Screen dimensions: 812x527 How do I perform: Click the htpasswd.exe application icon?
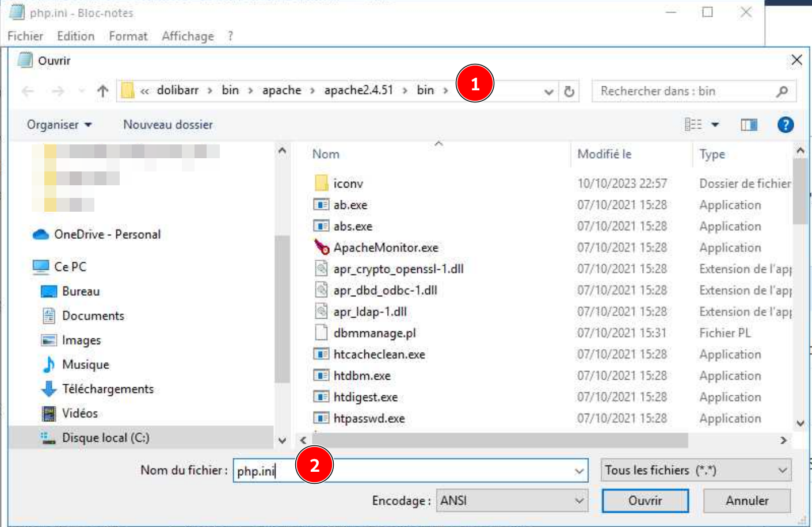[x=321, y=418]
